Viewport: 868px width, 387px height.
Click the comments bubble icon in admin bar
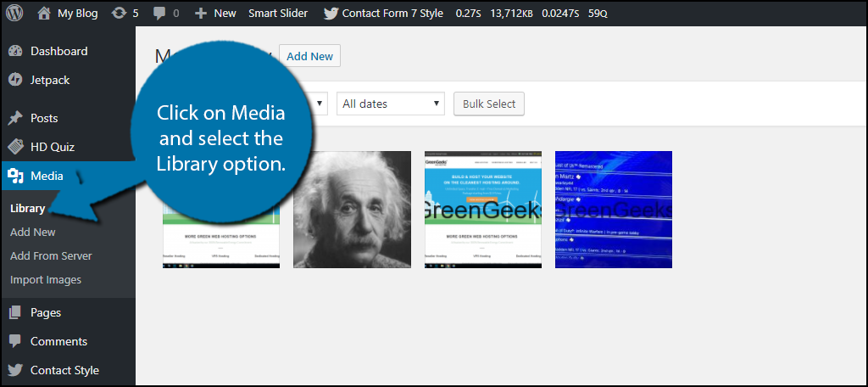point(159,14)
